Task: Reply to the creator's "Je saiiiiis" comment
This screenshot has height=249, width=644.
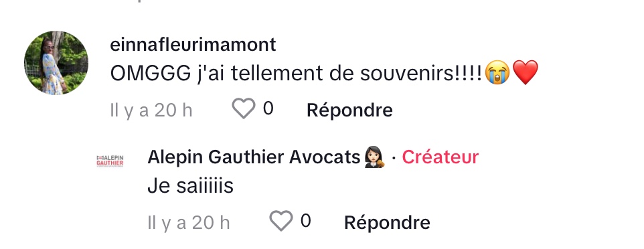Action: [x=387, y=223]
